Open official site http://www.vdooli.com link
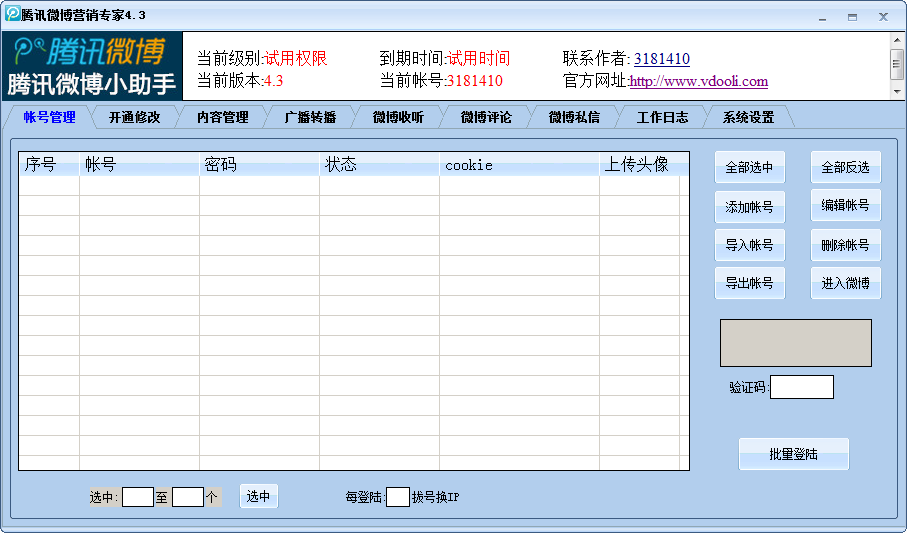 [699, 81]
